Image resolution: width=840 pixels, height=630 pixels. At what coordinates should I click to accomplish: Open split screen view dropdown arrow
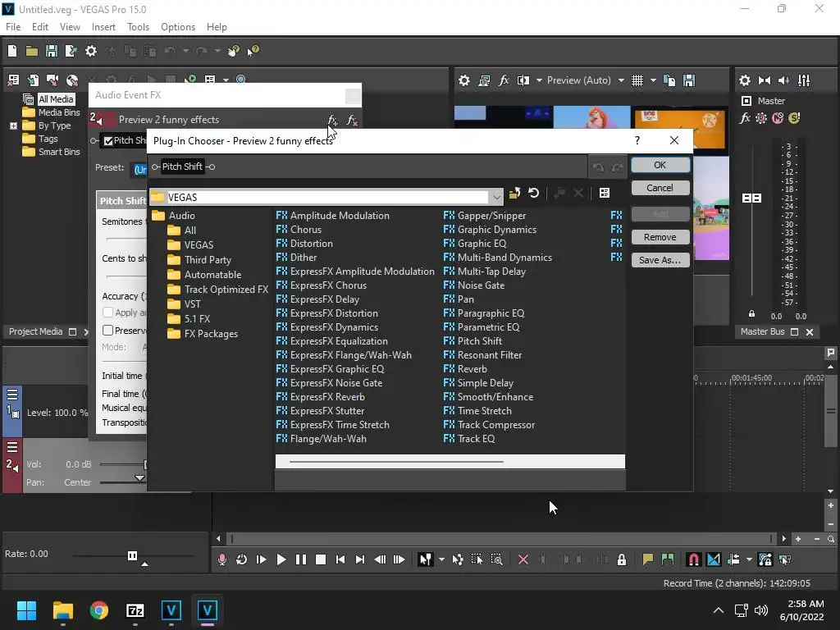click(x=539, y=80)
